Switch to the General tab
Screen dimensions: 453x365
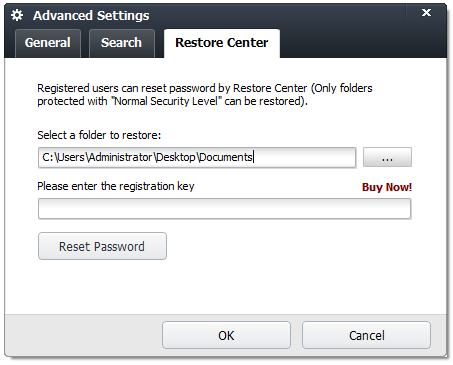[x=48, y=43]
